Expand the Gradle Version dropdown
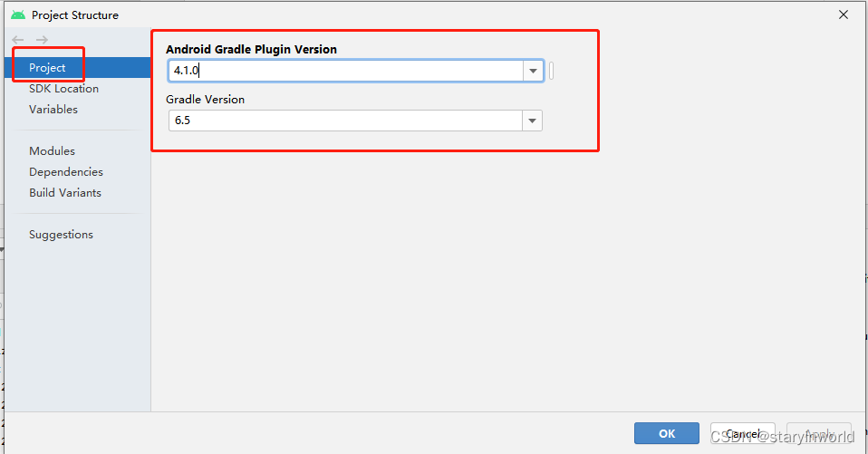868x454 pixels. (x=532, y=121)
